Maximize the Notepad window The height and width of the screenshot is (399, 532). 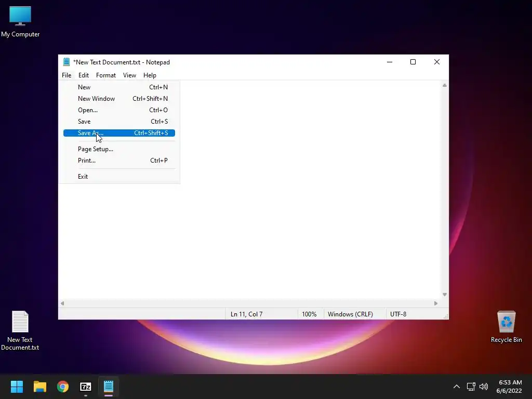click(x=413, y=62)
